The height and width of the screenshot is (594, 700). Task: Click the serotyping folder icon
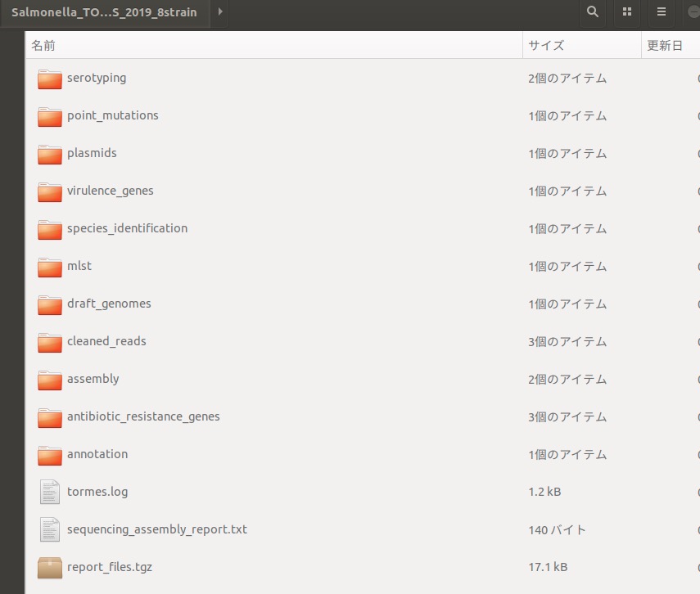(50, 79)
